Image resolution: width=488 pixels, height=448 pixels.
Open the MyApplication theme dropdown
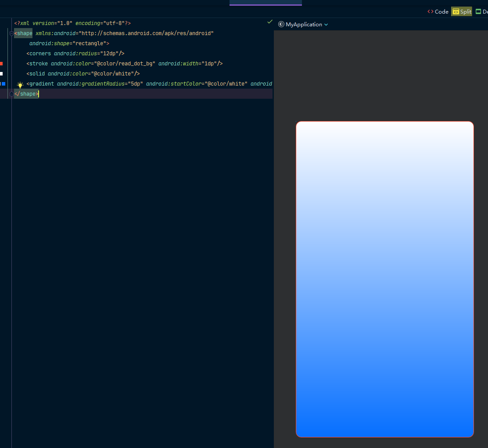303,25
